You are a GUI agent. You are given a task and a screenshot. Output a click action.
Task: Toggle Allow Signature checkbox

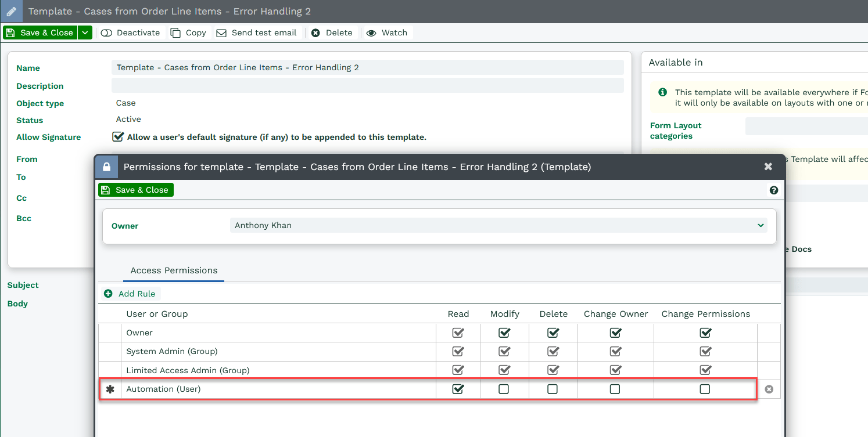(x=118, y=137)
